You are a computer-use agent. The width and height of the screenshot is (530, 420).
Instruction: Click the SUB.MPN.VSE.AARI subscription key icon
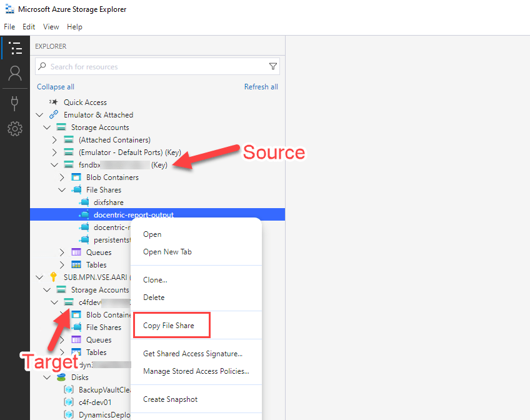pyautogui.click(x=53, y=277)
